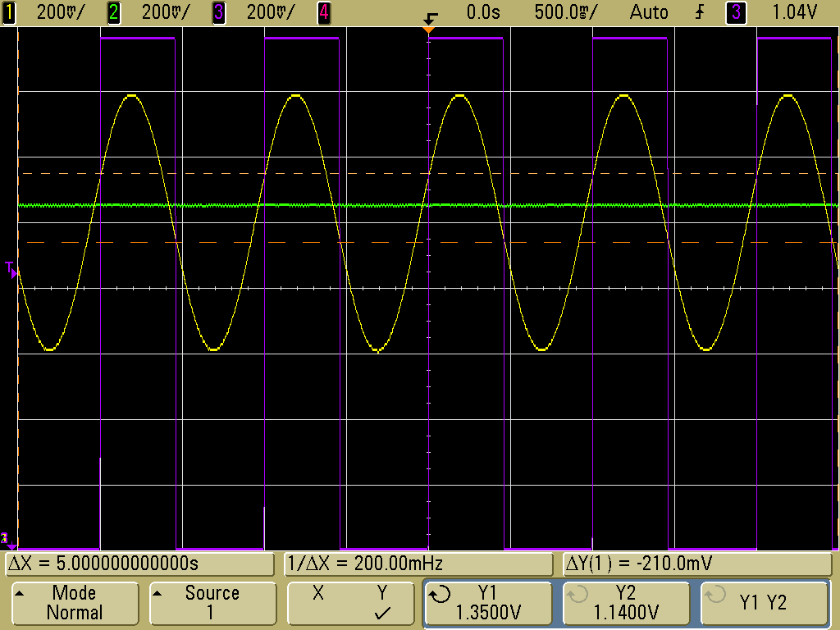Click the green channel 2 indicator

114,12
